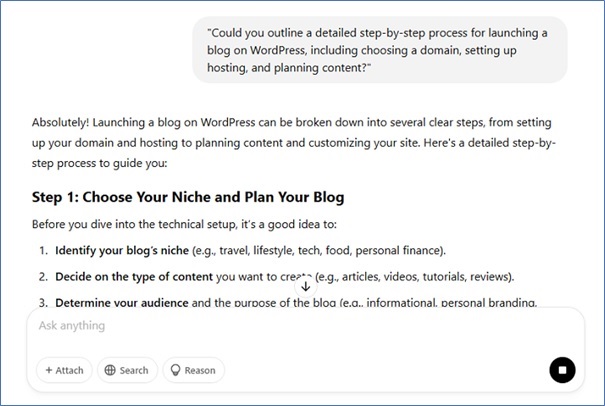Click the list number 2 marker

pos(43,276)
